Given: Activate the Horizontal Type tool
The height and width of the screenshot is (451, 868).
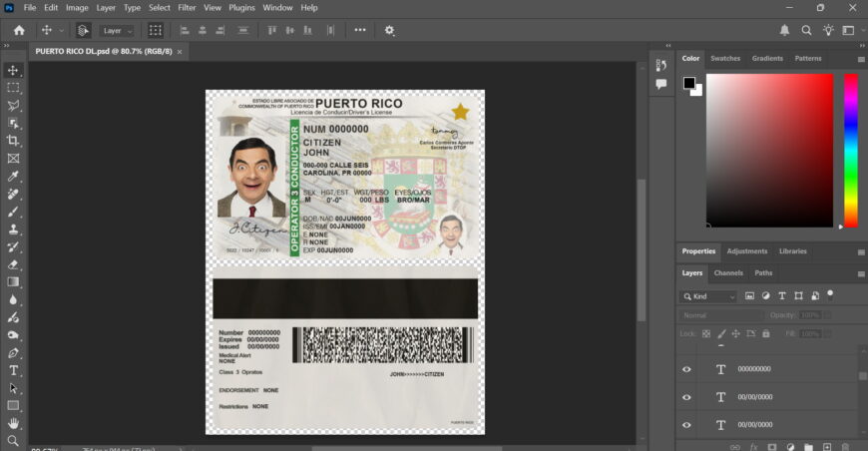Looking at the screenshot, I should tap(13, 371).
